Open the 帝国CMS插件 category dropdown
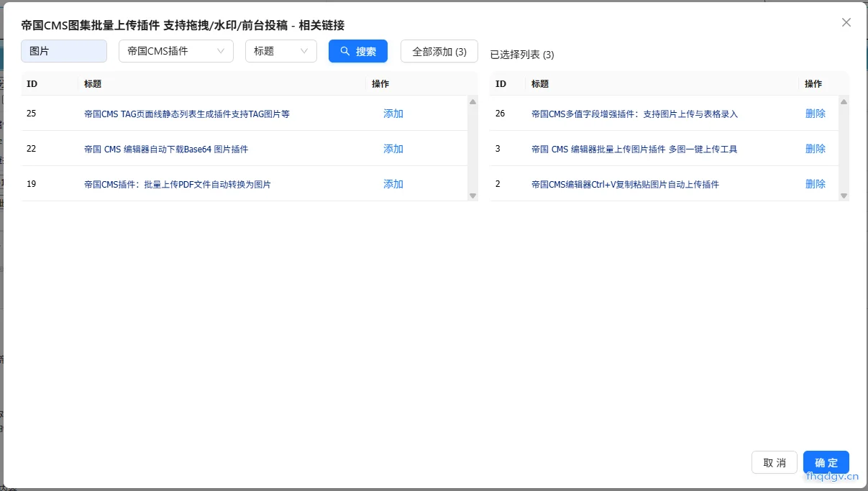The height and width of the screenshot is (491, 868). click(176, 51)
